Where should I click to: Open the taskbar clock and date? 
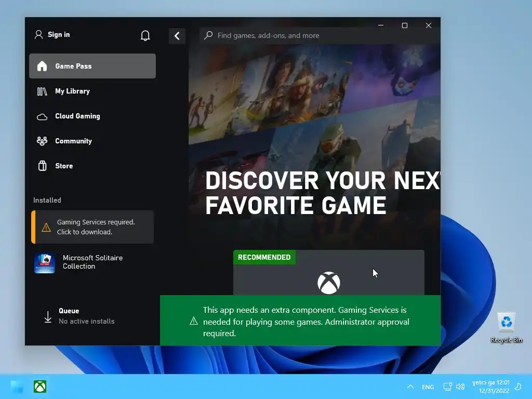click(x=491, y=387)
